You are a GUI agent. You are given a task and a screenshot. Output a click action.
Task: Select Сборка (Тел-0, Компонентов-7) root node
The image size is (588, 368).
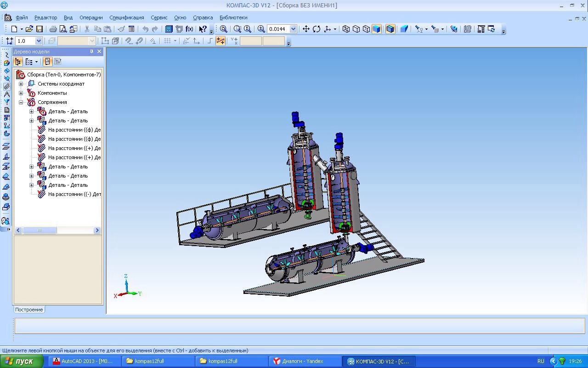(64, 75)
